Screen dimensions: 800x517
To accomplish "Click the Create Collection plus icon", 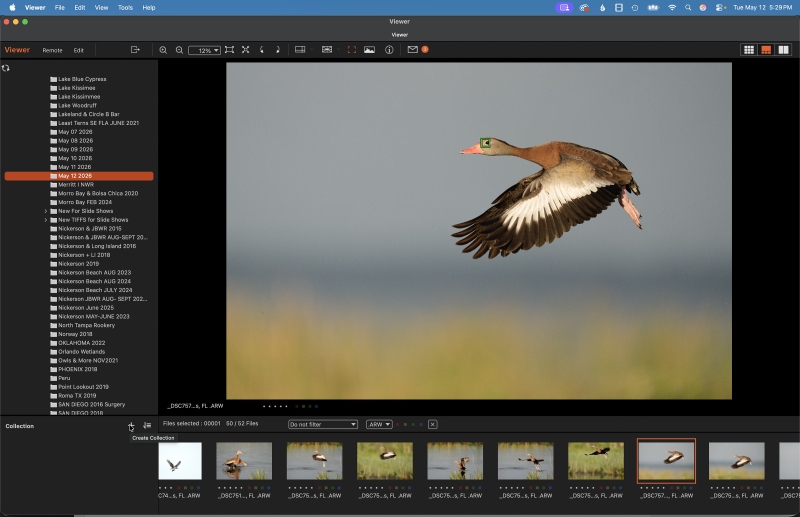I will click(131, 426).
